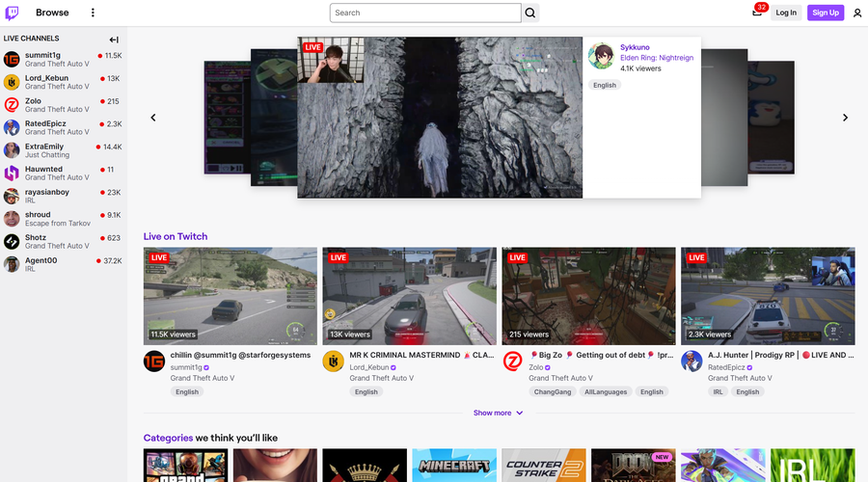Open the Counter-Strike 2 category tile
This screenshot has height=482, width=868.
[544, 466]
